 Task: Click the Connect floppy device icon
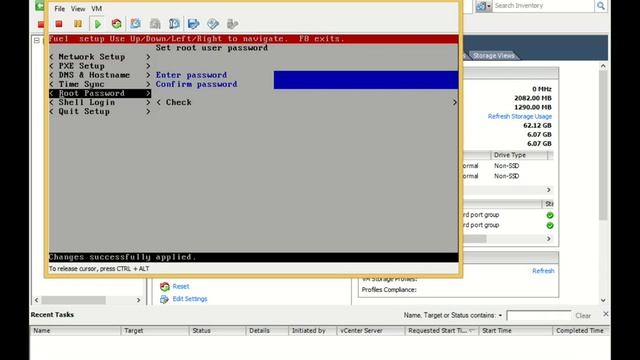pos(193,24)
